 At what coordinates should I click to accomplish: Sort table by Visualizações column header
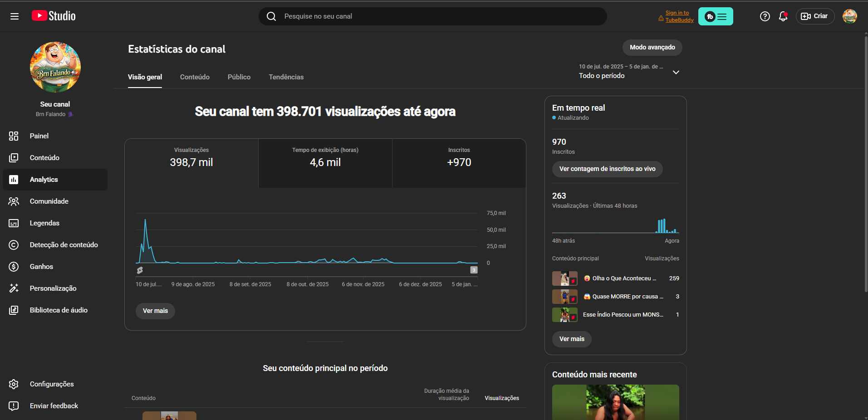502,398
